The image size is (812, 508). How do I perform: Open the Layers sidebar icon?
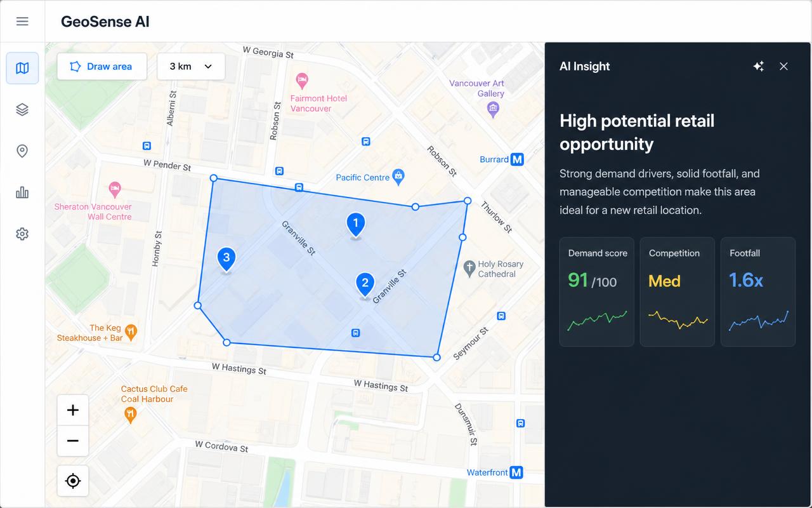pyautogui.click(x=22, y=110)
